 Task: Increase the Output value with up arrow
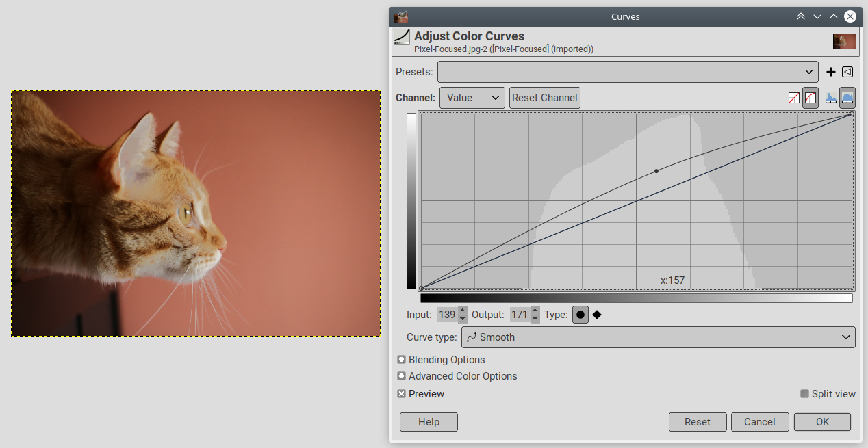pos(535,311)
